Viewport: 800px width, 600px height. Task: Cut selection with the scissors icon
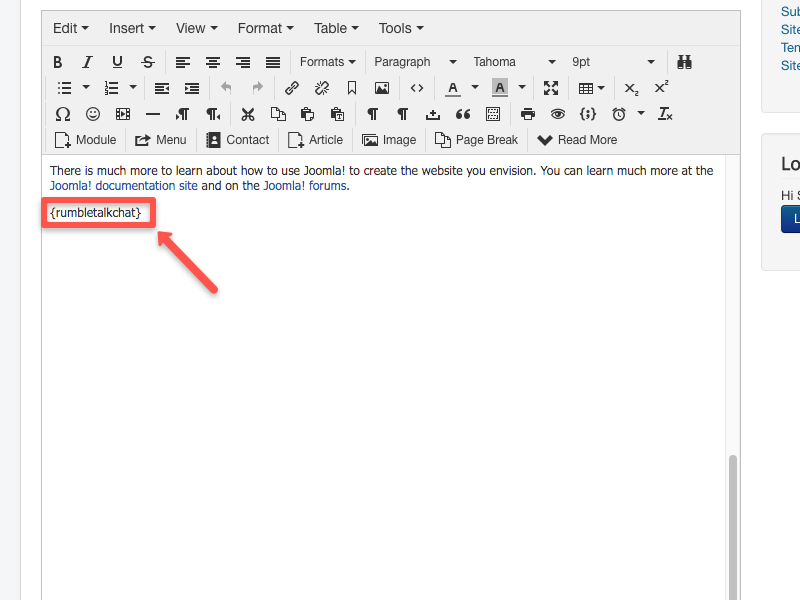pyautogui.click(x=248, y=114)
